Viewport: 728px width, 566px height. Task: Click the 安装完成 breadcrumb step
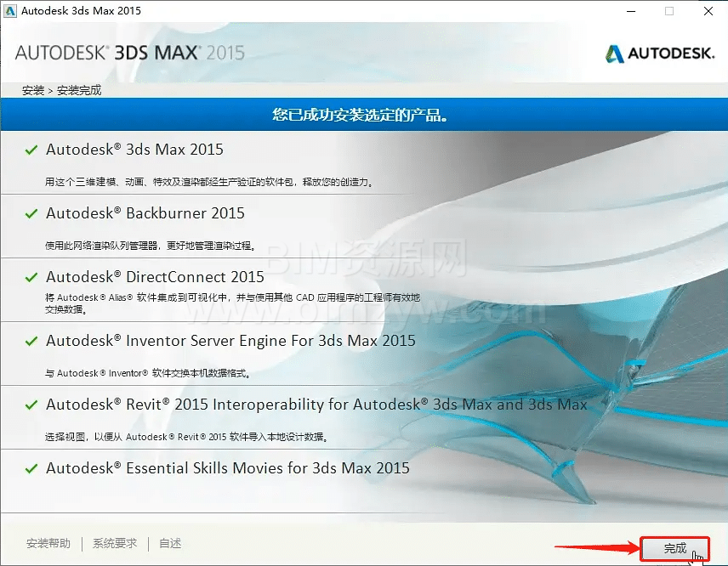tap(79, 90)
